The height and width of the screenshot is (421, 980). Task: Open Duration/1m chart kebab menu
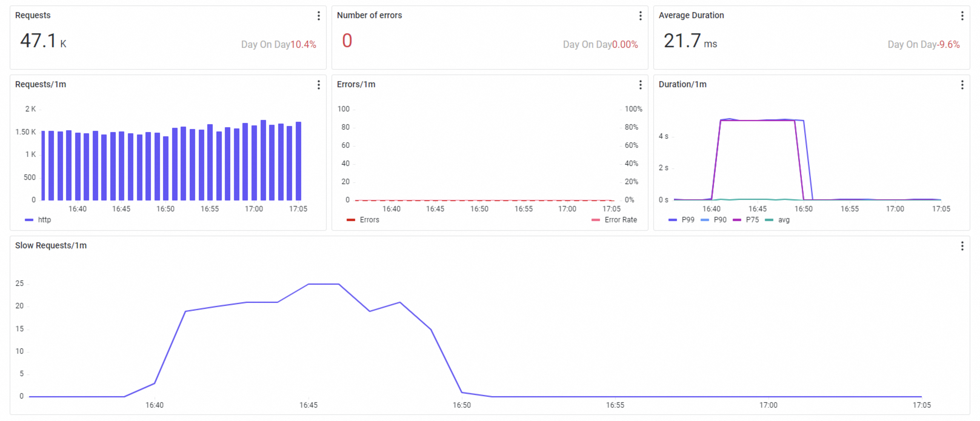point(962,85)
